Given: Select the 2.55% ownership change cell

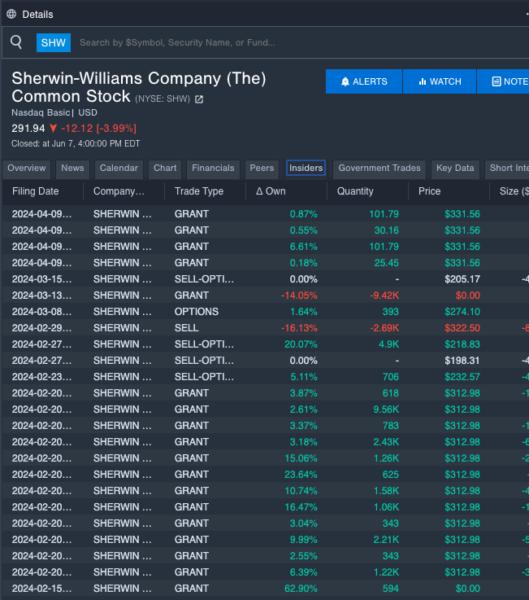Looking at the screenshot, I should [303, 556].
